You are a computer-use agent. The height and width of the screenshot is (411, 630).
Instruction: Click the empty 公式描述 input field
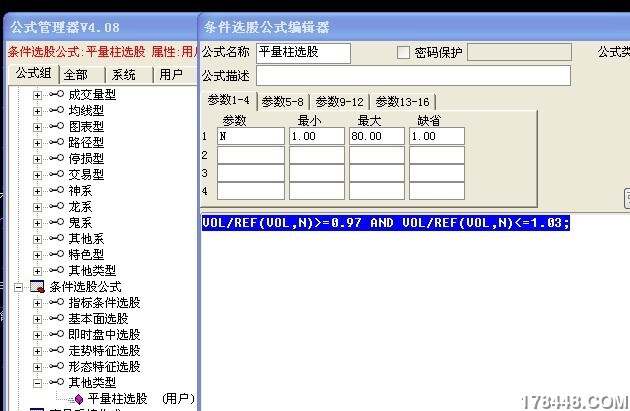(413, 76)
